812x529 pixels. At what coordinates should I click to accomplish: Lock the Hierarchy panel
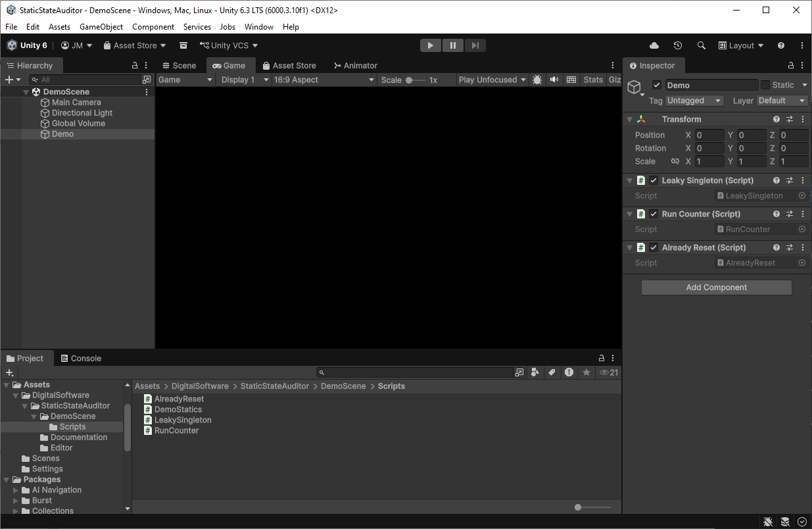[135, 66]
